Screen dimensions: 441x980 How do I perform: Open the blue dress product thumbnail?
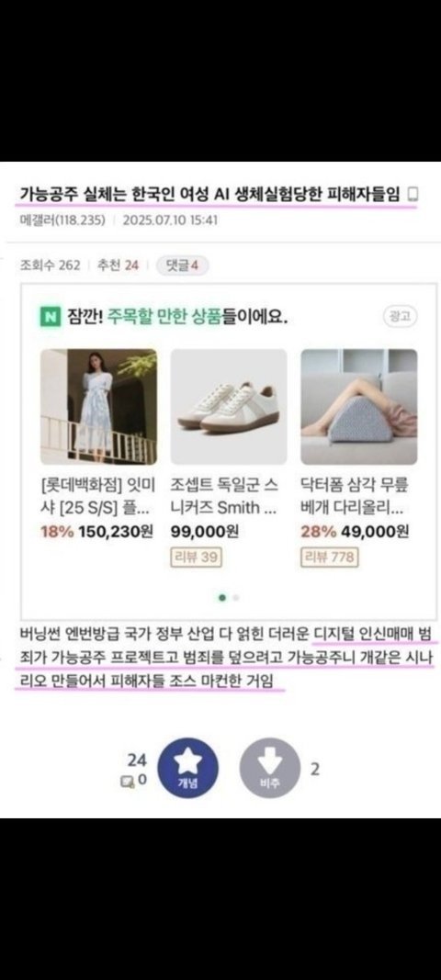click(99, 406)
